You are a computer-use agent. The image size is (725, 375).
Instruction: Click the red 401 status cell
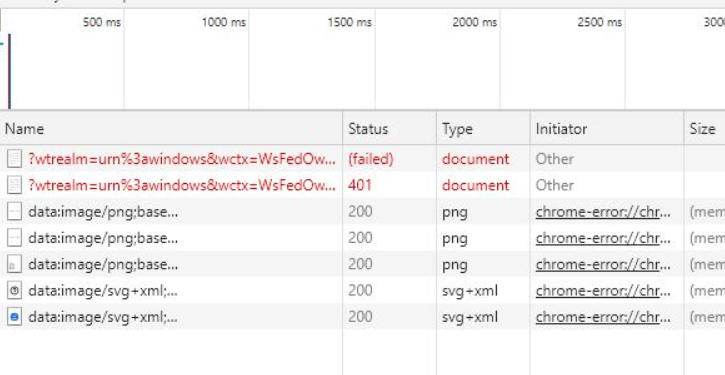360,185
